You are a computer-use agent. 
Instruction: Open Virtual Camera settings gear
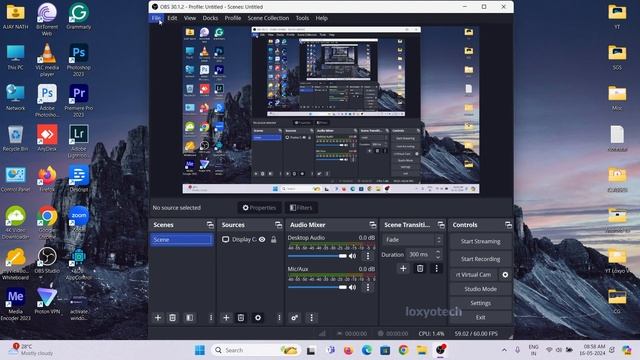coord(505,275)
